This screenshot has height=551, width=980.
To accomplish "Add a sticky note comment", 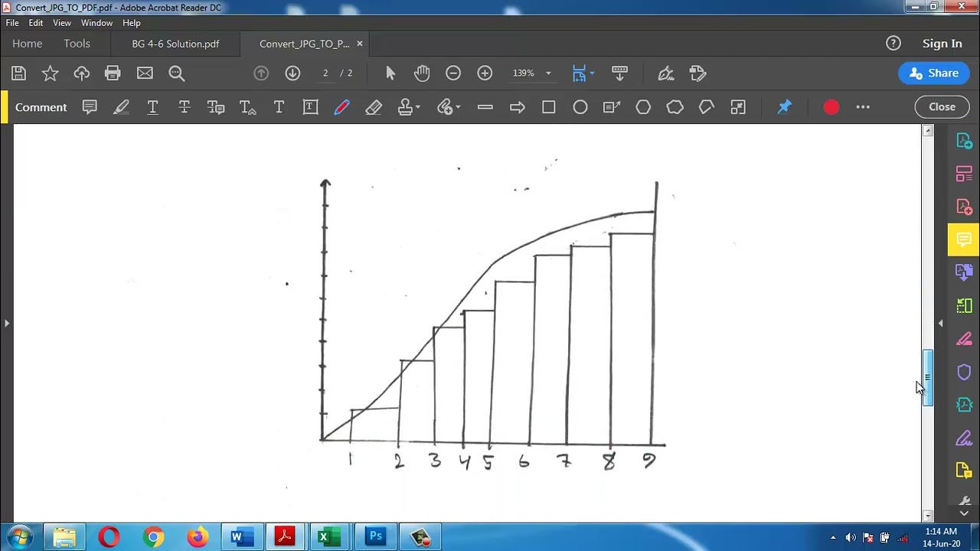I will coord(90,107).
